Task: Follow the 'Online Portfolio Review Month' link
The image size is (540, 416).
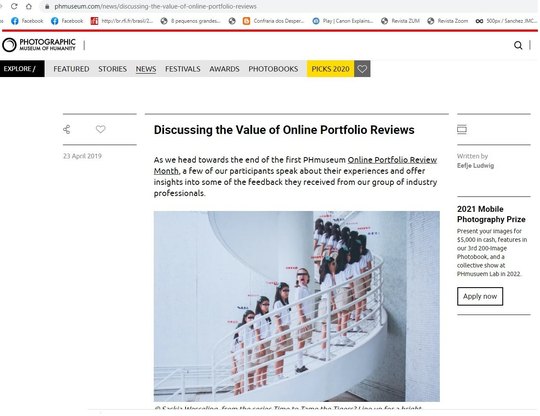Action: (x=392, y=160)
